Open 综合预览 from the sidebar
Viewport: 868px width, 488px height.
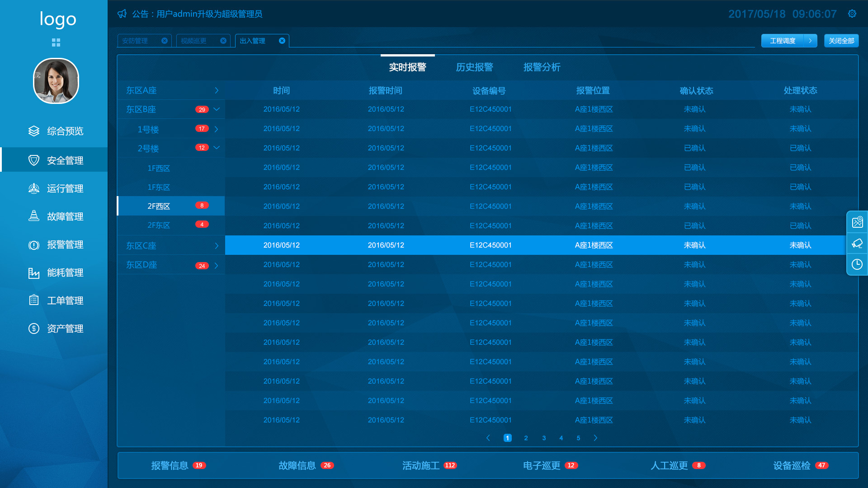tap(34, 131)
